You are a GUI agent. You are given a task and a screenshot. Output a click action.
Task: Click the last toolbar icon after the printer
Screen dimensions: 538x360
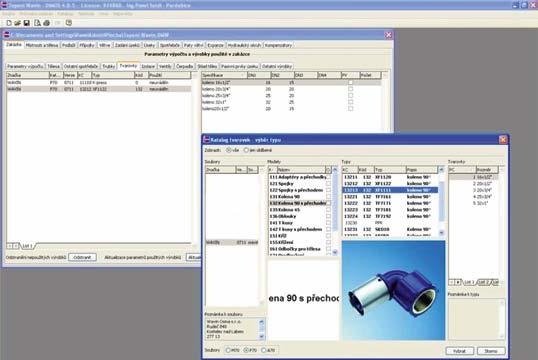[x=69, y=23]
